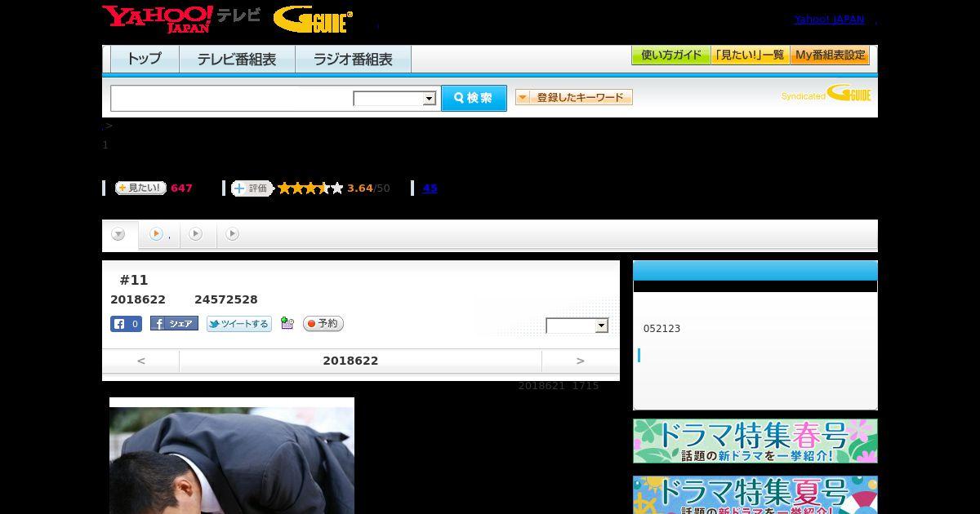Expand 登録したキーワード list
The width and height of the screenshot is (980, 514).
click(x=573, y=97)
